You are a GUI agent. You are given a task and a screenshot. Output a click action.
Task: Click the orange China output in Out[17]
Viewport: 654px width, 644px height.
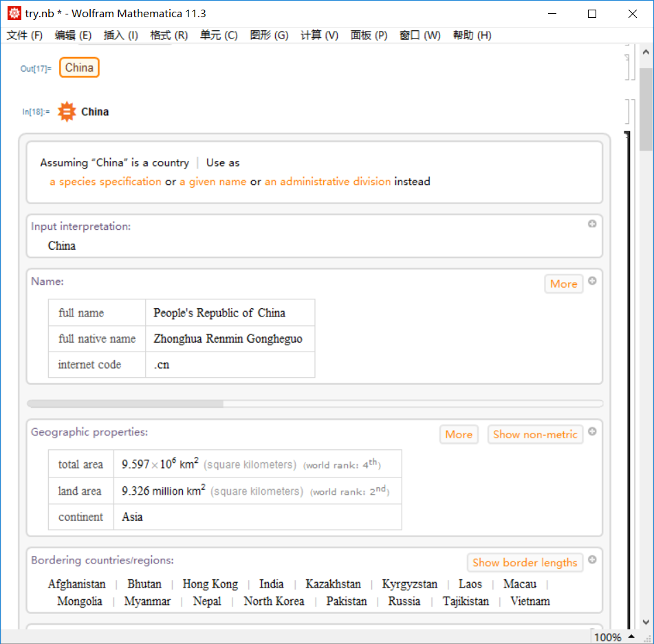click(x=78, y=67)
